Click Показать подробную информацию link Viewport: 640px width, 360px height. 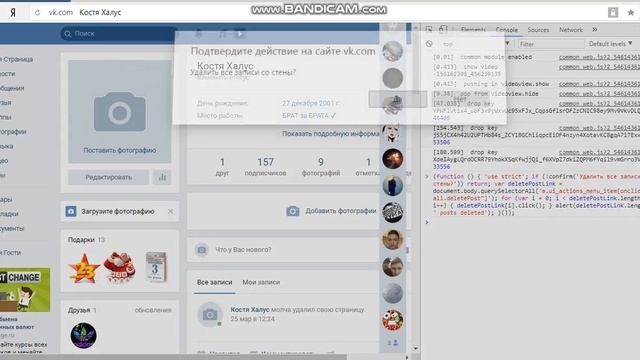coord(331,133)
